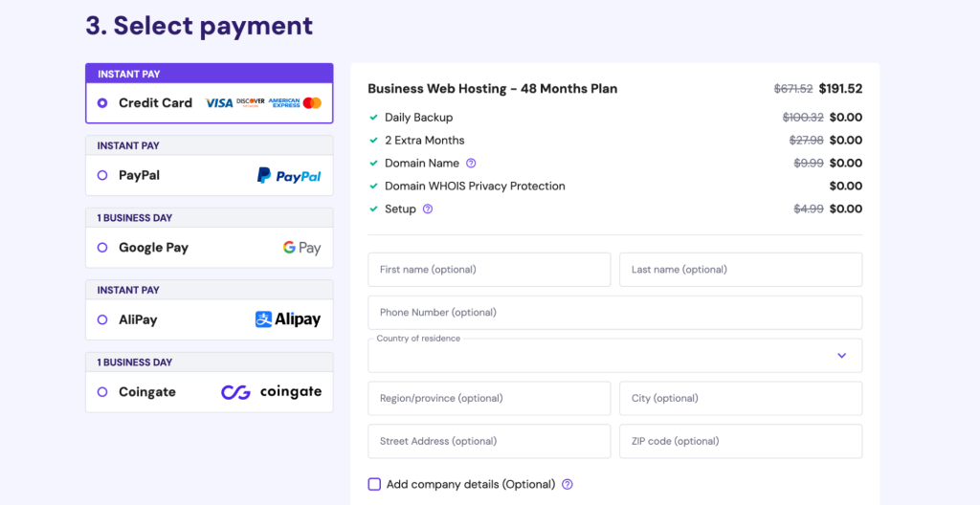
Task: Click the Discover card logo
Action: click(x=251, y=102)
